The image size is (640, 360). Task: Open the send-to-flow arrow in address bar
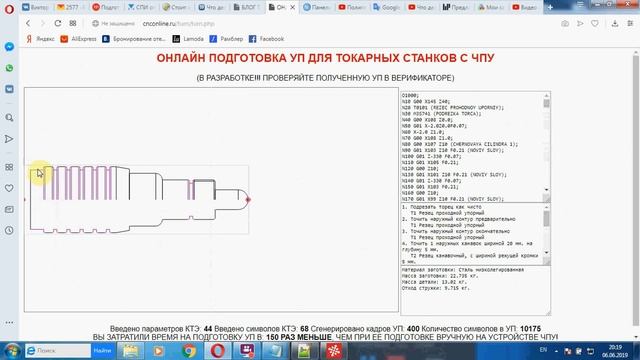click(580, 24)
